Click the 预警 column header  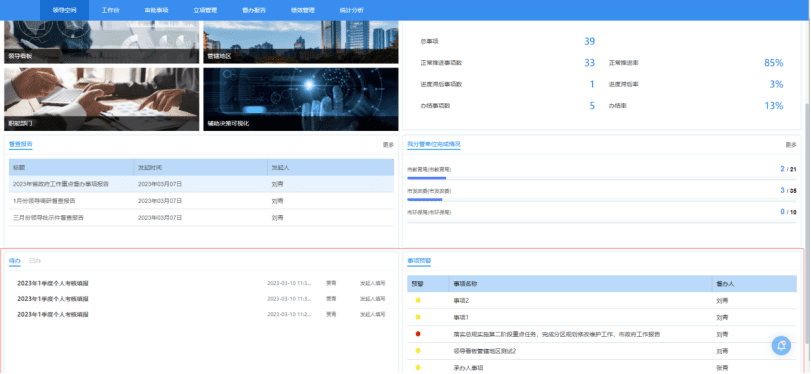(x=428, y=283)
